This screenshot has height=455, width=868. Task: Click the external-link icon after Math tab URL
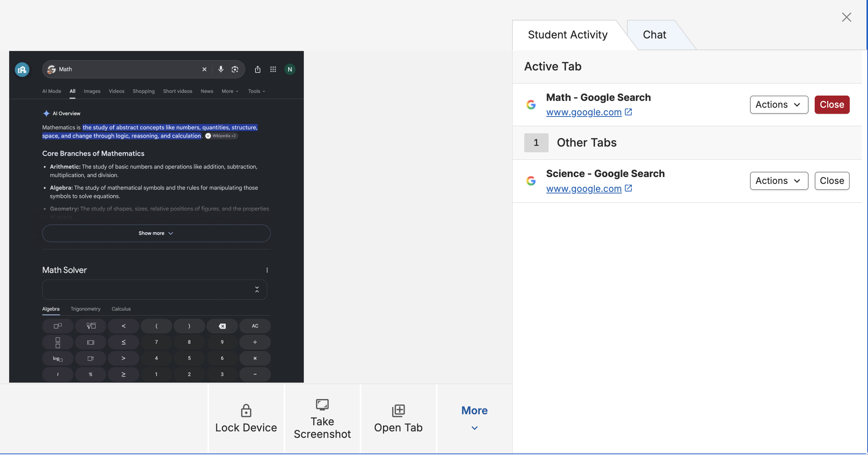tap(629, 112)
